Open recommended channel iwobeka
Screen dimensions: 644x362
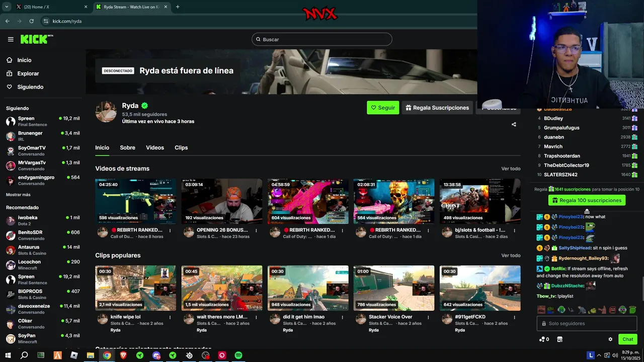pos(43,220)
